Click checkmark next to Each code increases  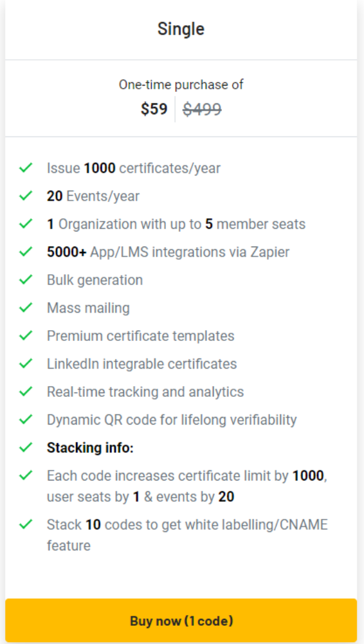click(x=26, y=475)
